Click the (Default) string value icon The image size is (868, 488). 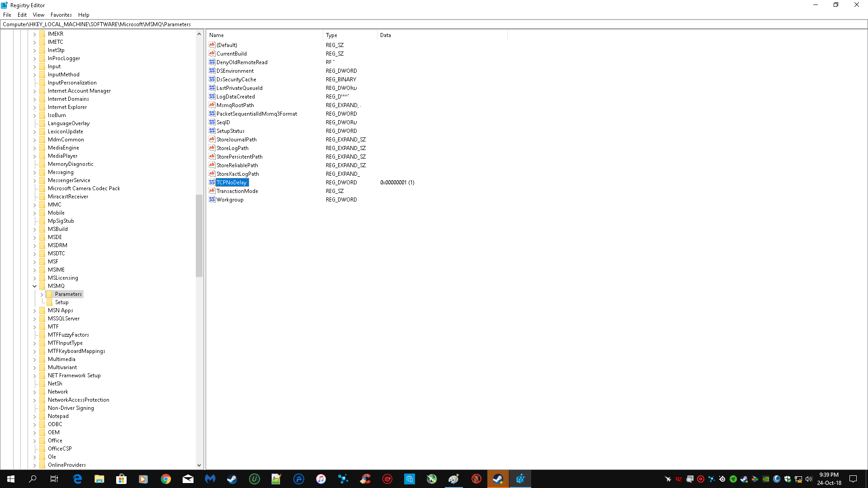point(212,45)
